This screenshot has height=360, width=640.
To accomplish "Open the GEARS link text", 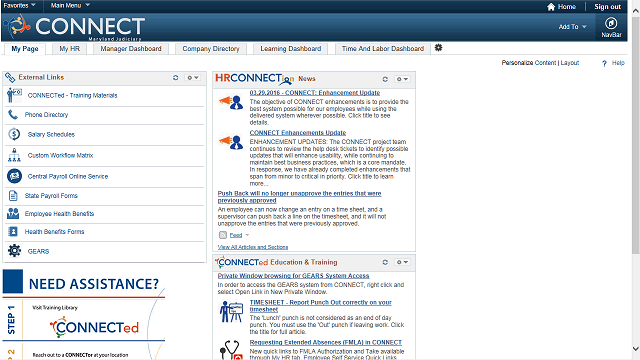I will [38, 251].
